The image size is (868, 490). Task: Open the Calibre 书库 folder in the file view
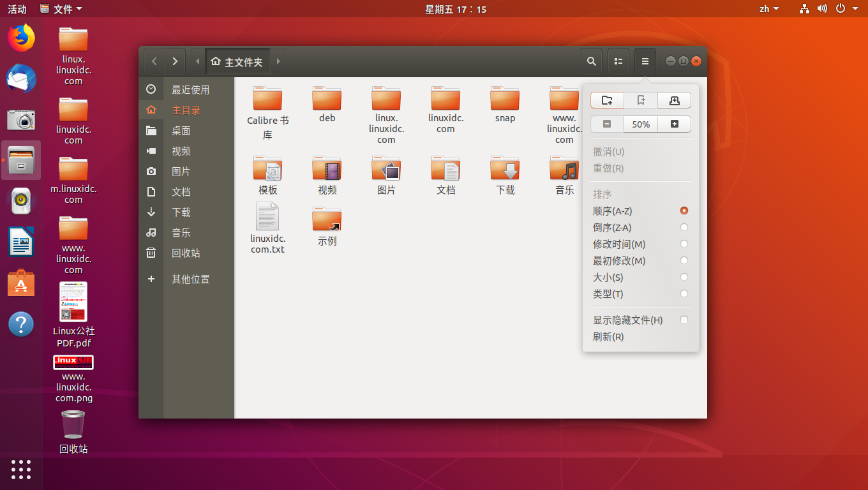(x=267, y=114)
